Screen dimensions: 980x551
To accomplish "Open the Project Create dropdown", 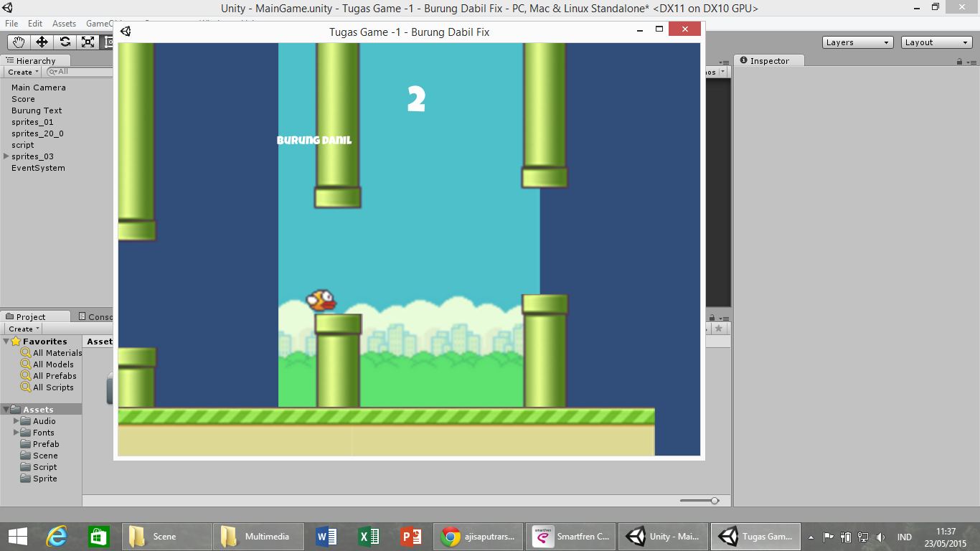I will [x=23, y=329].
